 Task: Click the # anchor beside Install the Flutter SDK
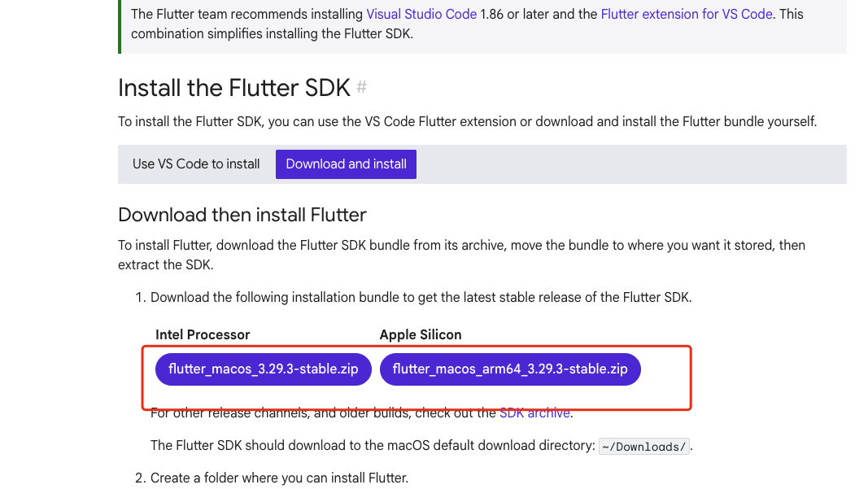361,87
